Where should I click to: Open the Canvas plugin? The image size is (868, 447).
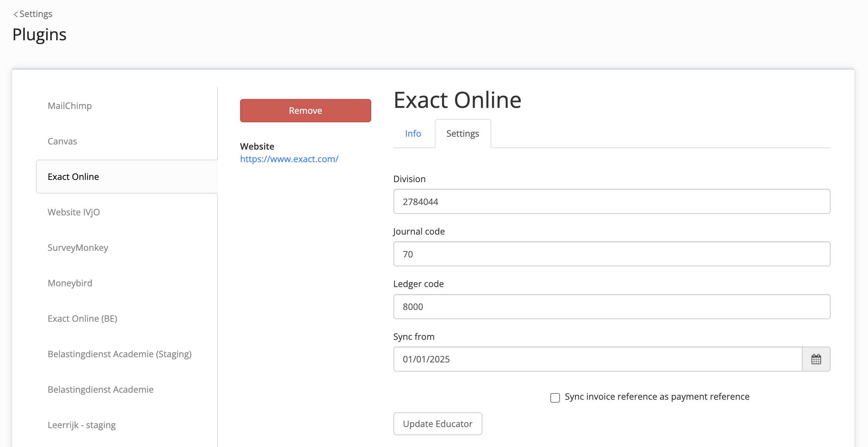pos(62,141)
